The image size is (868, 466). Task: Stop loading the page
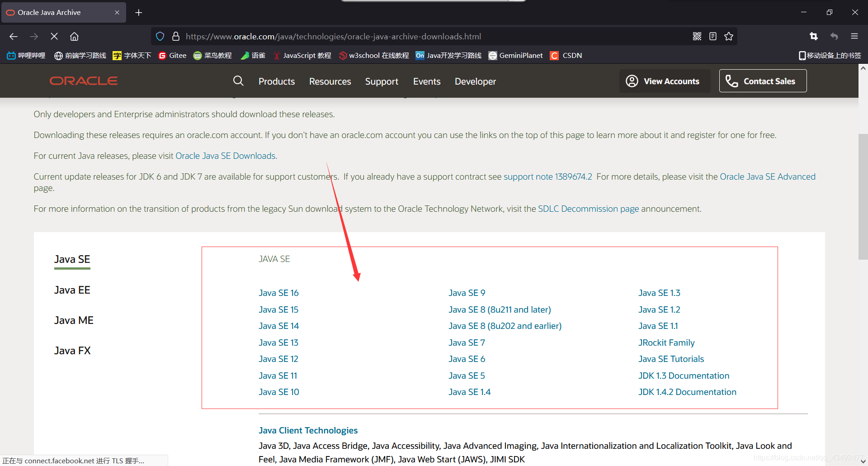click(54, 36)
